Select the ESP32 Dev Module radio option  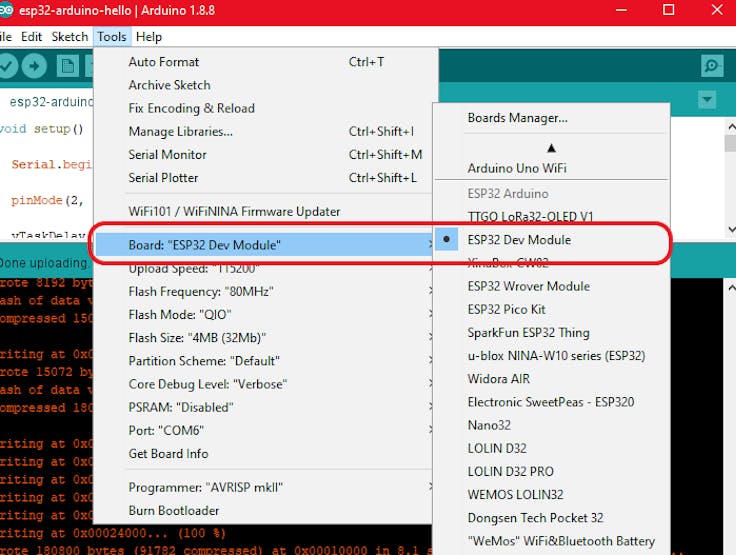pos(552,239)
